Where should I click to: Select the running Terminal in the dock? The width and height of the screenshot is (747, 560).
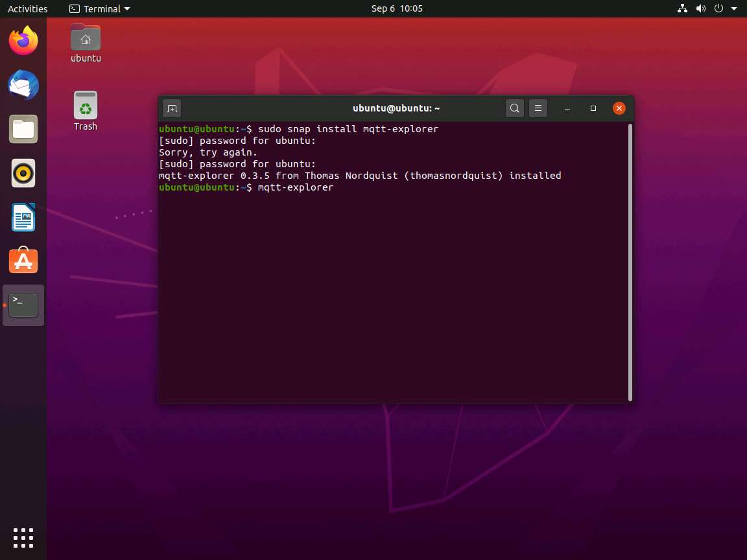click(x=23, y=305)
